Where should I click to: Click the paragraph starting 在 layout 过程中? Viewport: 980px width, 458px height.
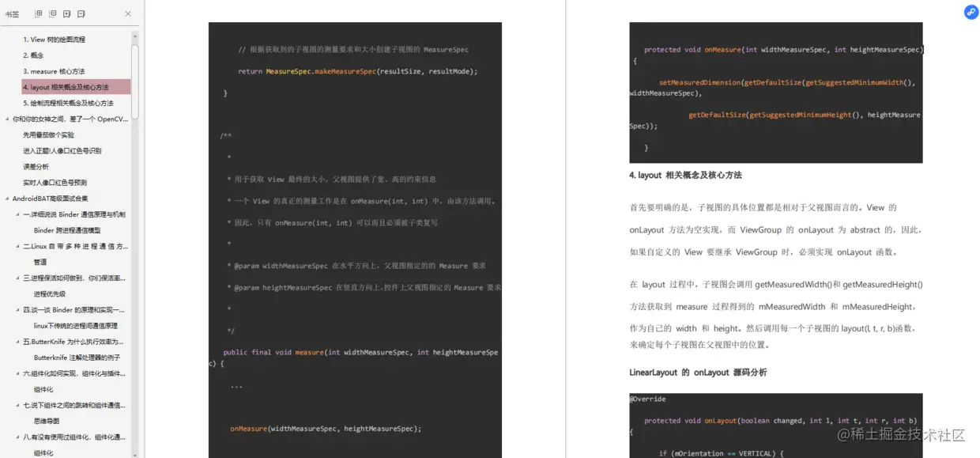(x=776, y=314)
